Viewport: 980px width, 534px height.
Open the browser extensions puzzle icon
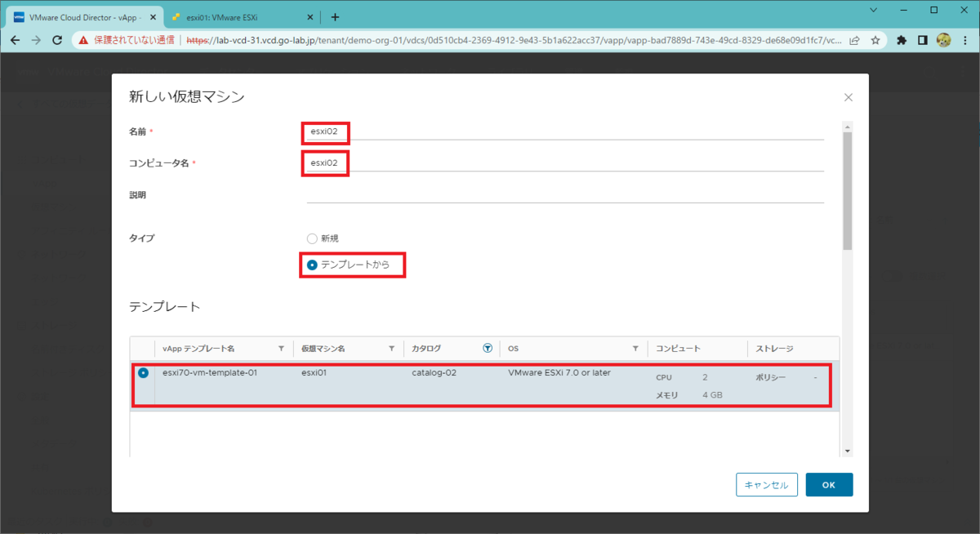click(x=902, y=40)
